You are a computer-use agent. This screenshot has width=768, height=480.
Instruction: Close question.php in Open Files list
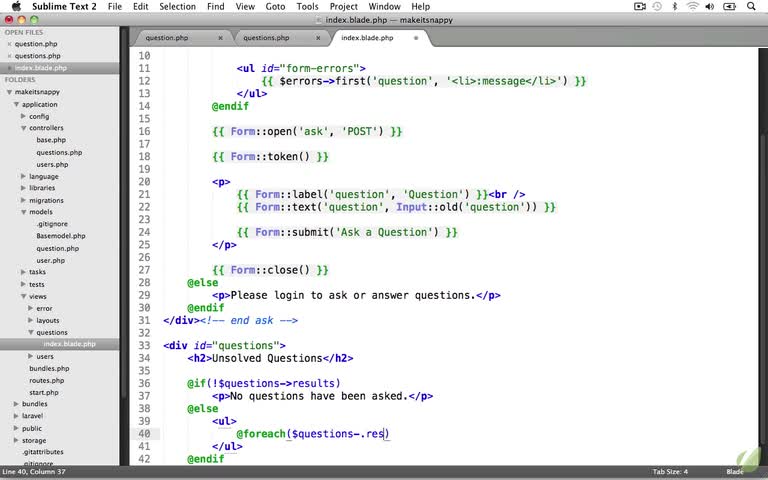[9, 44]
